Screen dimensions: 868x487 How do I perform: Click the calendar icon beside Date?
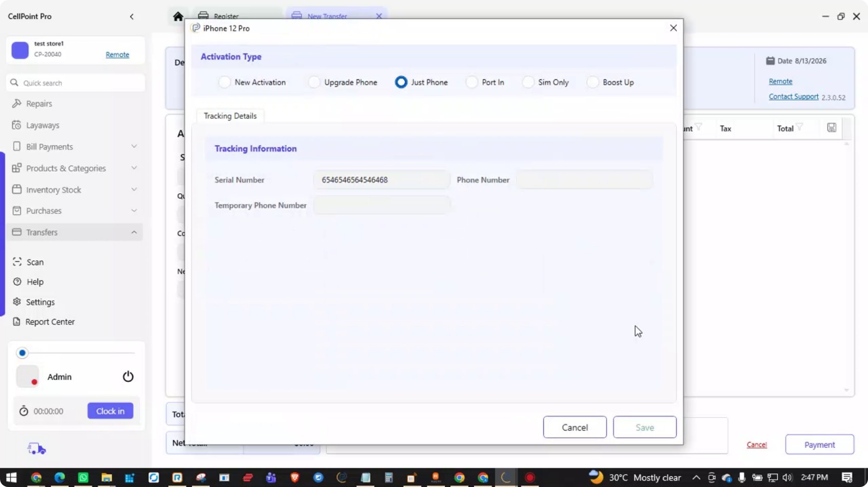pyautogui.click(x=770, y=60)
